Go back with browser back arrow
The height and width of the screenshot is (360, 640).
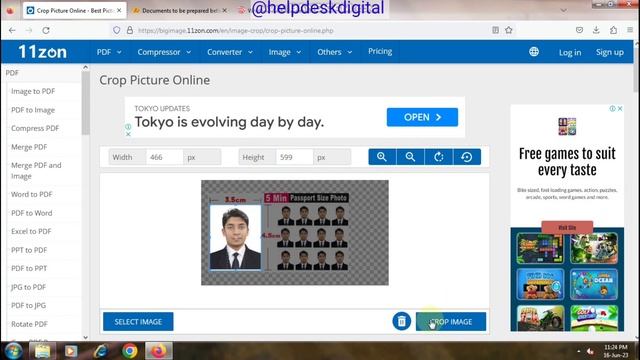tap(12, 30)
